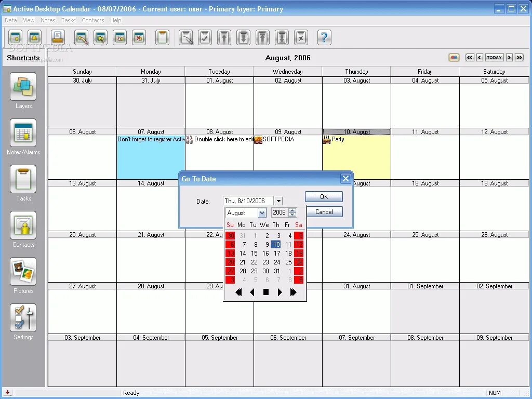Close the Go To Date dialog

pos(345,179)
